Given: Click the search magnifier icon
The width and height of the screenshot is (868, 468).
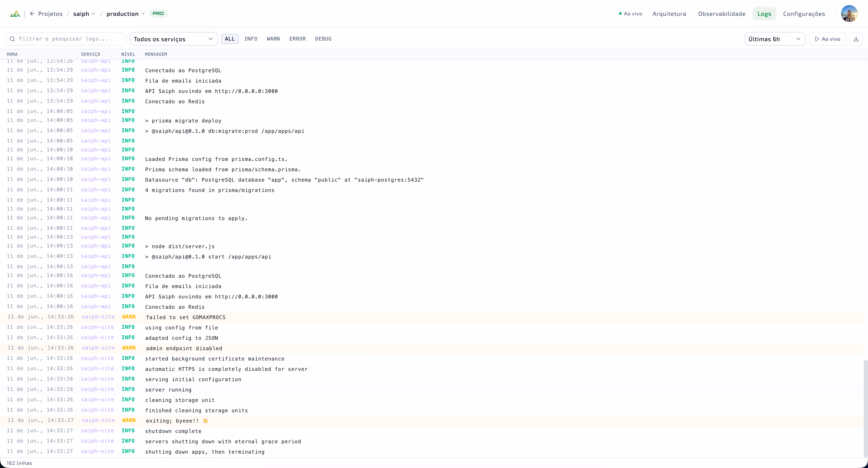Looking at the screenshot, I should point(12,39).
